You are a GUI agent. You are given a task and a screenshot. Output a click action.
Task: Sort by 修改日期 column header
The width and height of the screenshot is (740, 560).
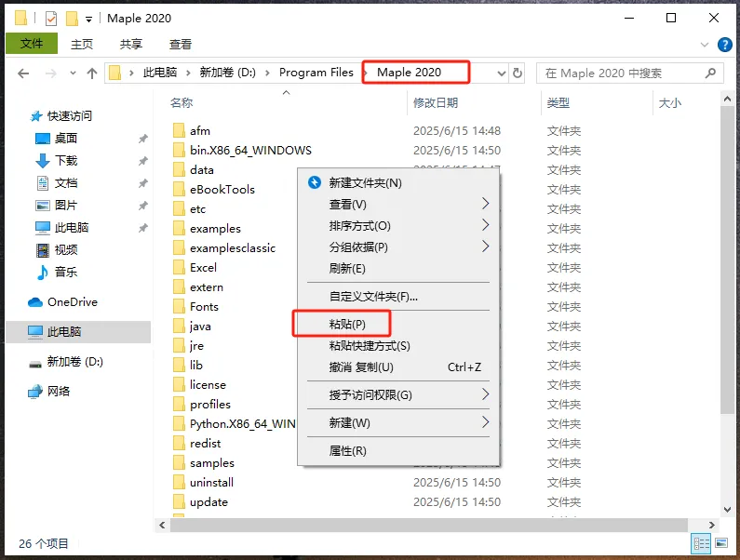click(435, 103)
